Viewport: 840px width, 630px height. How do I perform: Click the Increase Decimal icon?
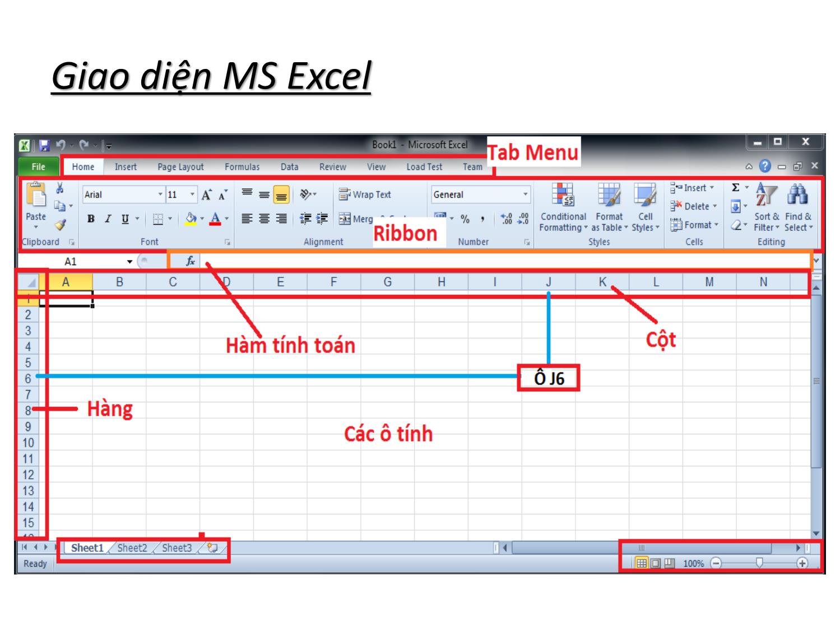(x=507, y=219)
